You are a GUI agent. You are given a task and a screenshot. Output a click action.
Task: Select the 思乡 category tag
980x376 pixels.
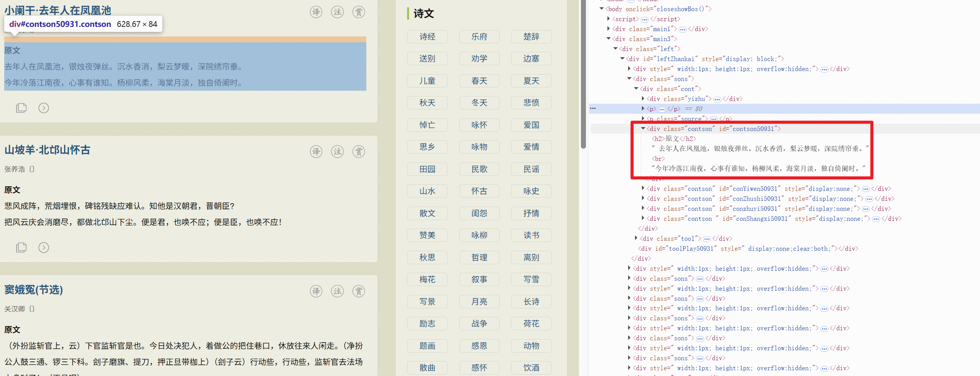(x=427, y=147)
